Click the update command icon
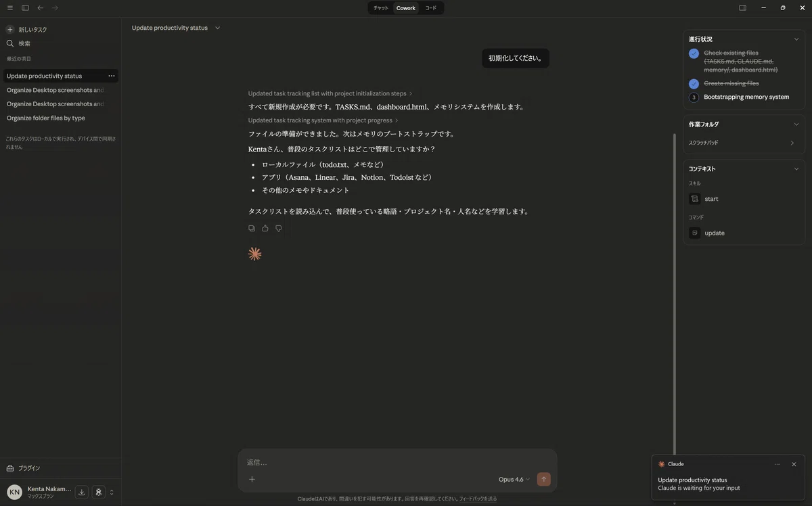Image resolution: width=812 pixels, height=506 pixels. click(x=694, y=233)
